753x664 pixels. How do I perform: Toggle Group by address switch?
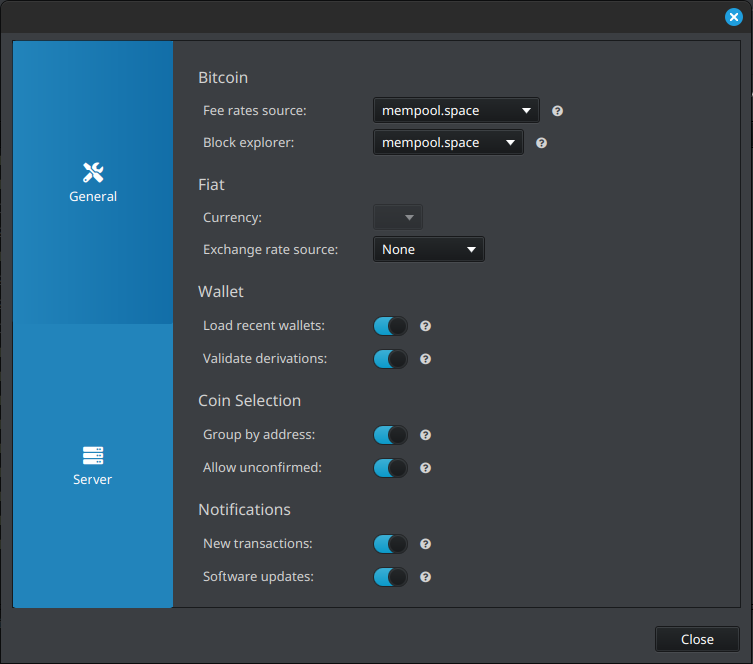pos(390,435)
